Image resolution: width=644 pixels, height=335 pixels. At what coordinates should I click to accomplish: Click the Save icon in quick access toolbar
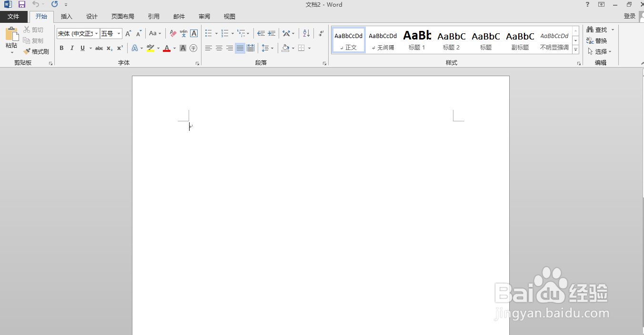click(x=22, y=4)
